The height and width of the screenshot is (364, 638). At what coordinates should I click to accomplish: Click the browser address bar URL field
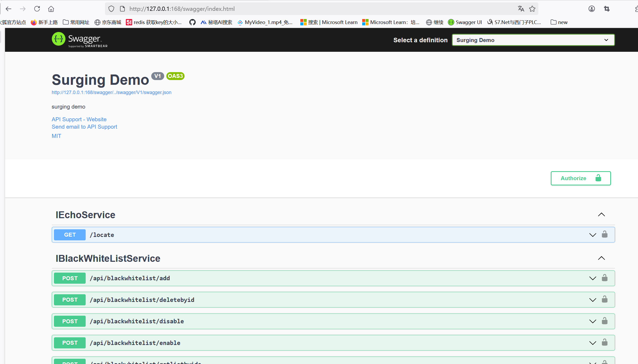tap(291, 9)
